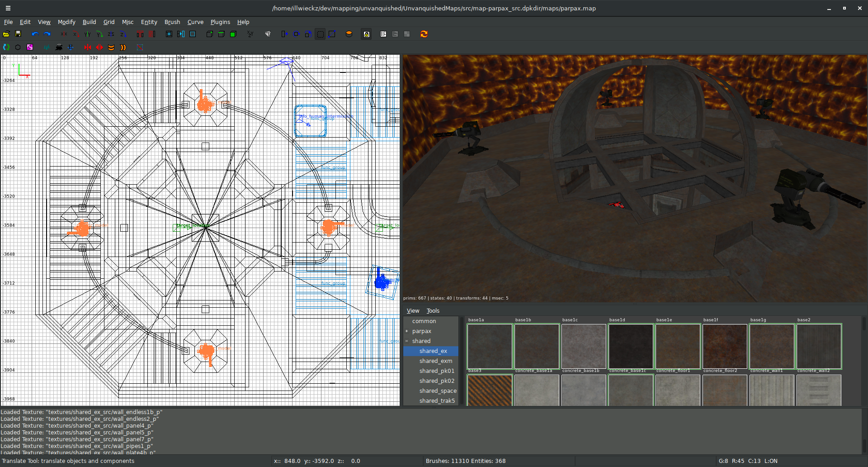Toggle the Texture Lock button
The image size is (868, 467).
(367, 34)
